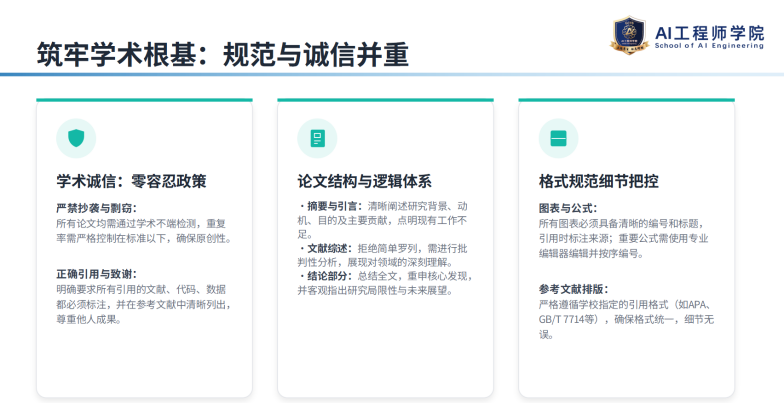Click the 图表与公式 subheading

tap(568, 208)
